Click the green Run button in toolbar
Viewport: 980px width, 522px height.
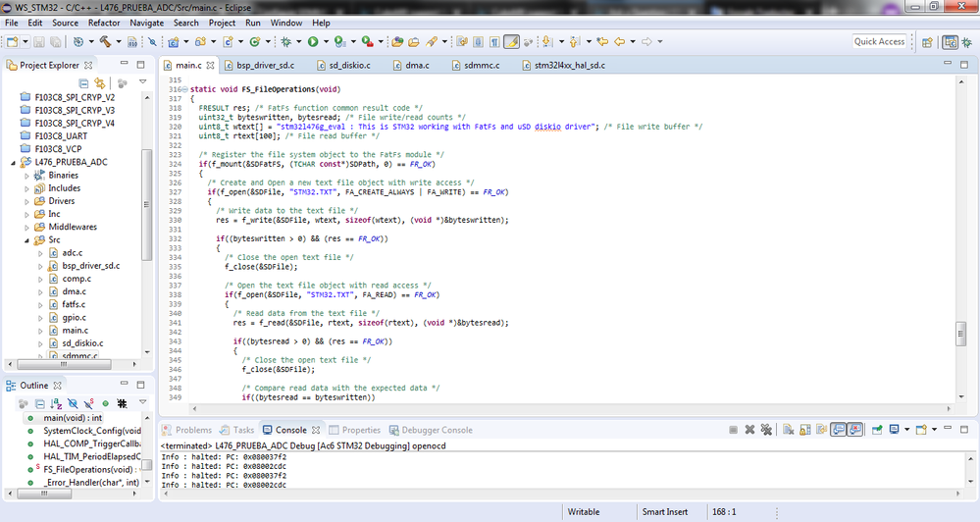pos(313,42)
